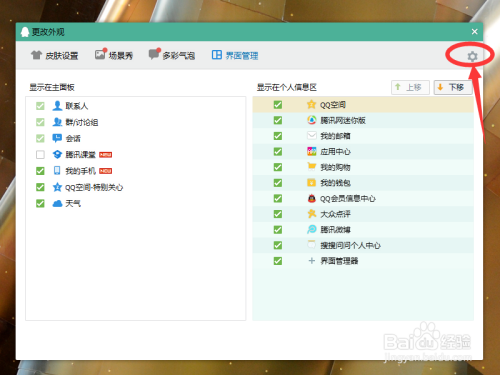Uncheck the 搜搜问问个人中心 checkbox
500x375 pixels.
[x=278, y=245]
